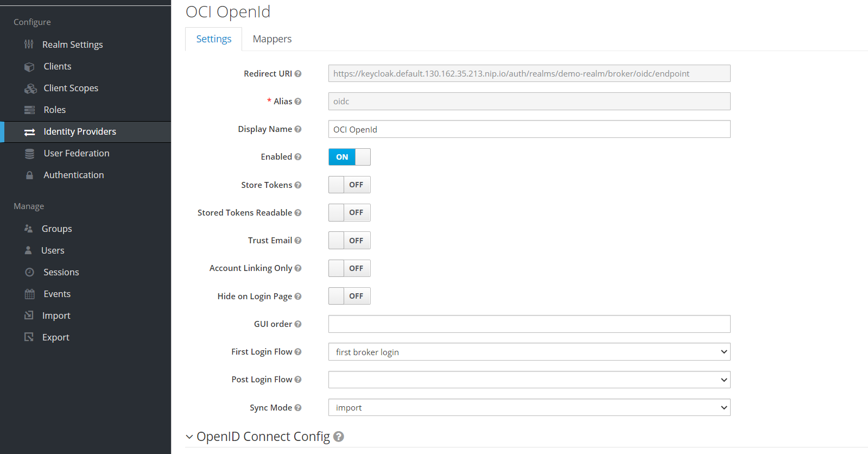Turn on Stored Tokens Readable

pos(350,212)
